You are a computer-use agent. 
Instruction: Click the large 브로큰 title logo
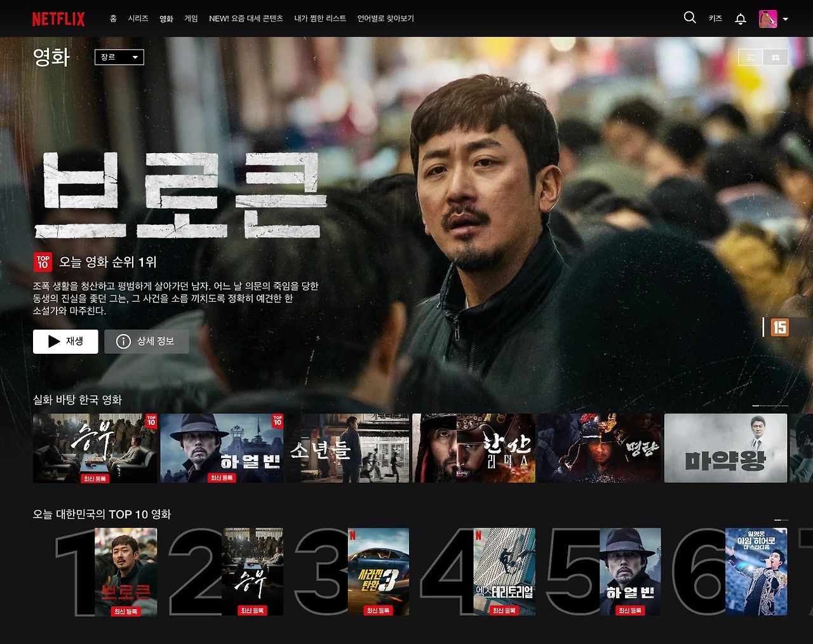181,195
